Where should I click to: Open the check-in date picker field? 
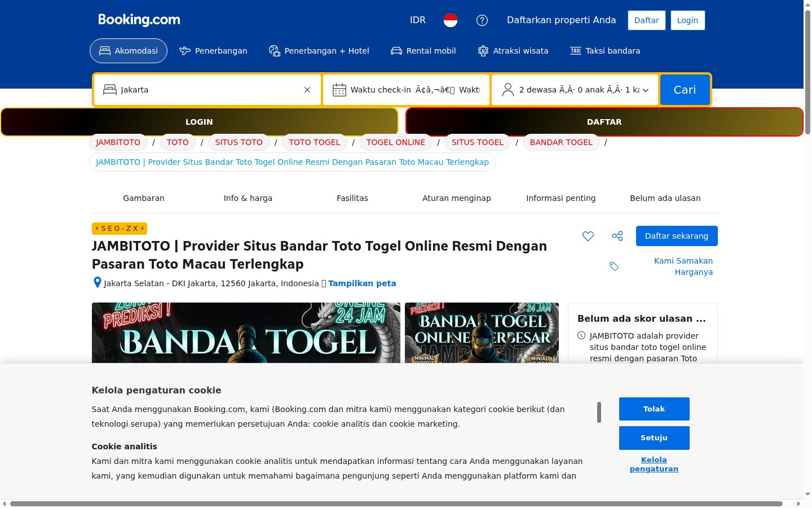pyautogui.click(x=407, y=90)
